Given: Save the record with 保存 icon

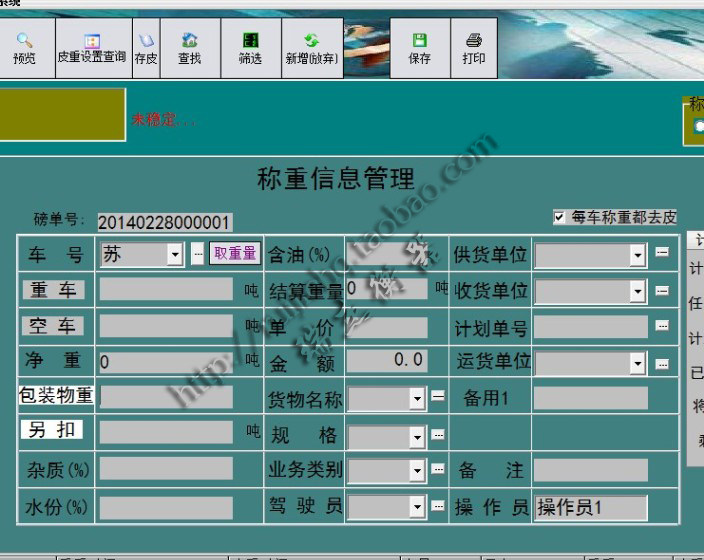Looking at the screenshot, I should click(x=420, y=48).
